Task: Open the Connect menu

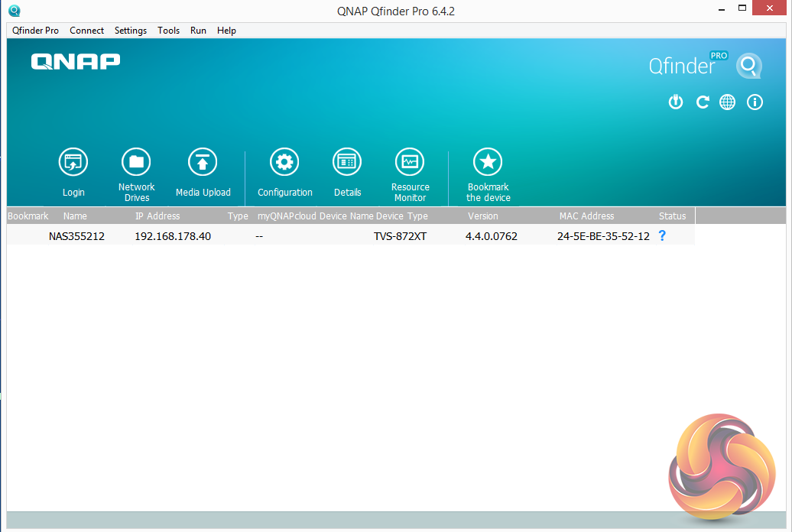Action: pyautogui.click(x=87, y=31)
